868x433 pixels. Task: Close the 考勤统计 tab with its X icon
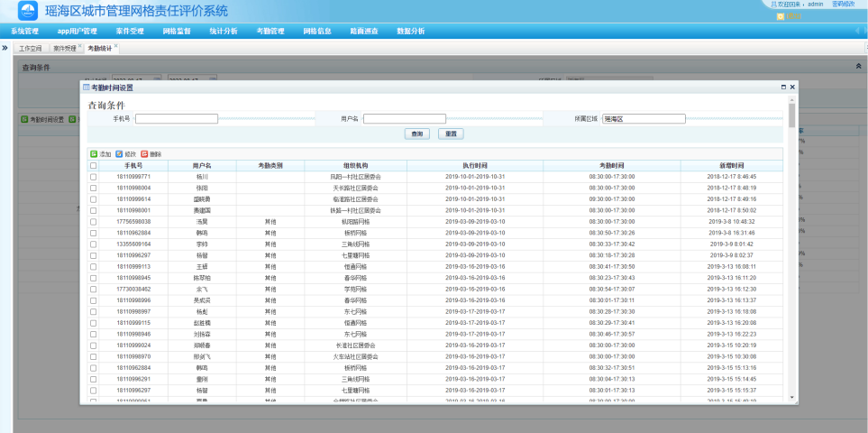pos(116,46)
